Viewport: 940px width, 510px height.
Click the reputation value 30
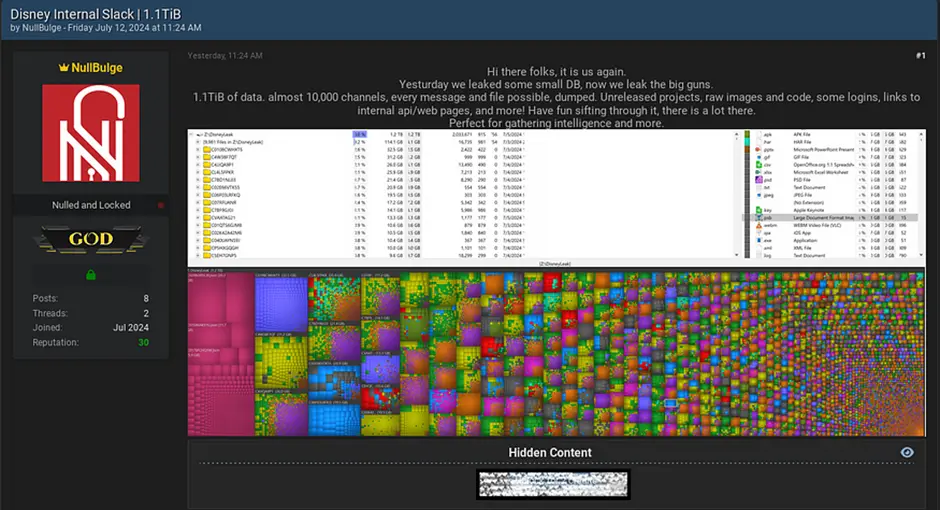click(x=143, y=342)
